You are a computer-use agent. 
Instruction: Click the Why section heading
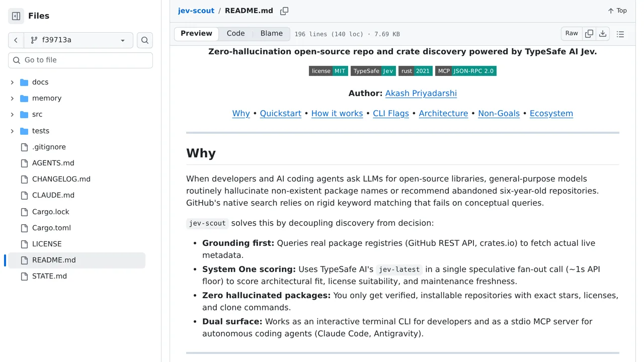pos(201,153)
